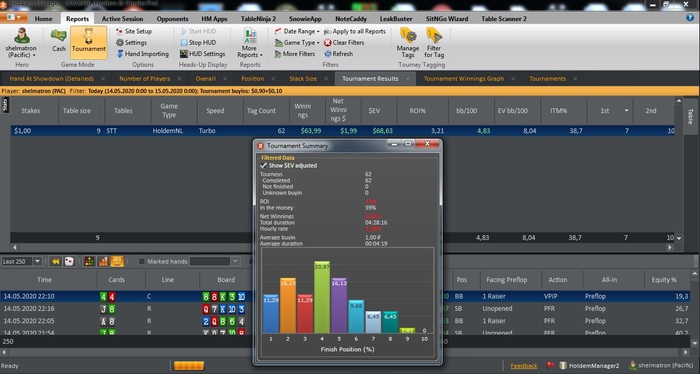Refresh the report
Viewport: 700px width, 374px height.
[338, 54]
